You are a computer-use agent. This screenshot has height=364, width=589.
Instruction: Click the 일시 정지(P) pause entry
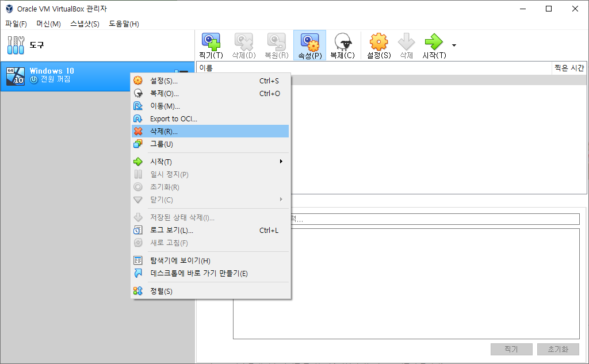[x=211, y=175]
